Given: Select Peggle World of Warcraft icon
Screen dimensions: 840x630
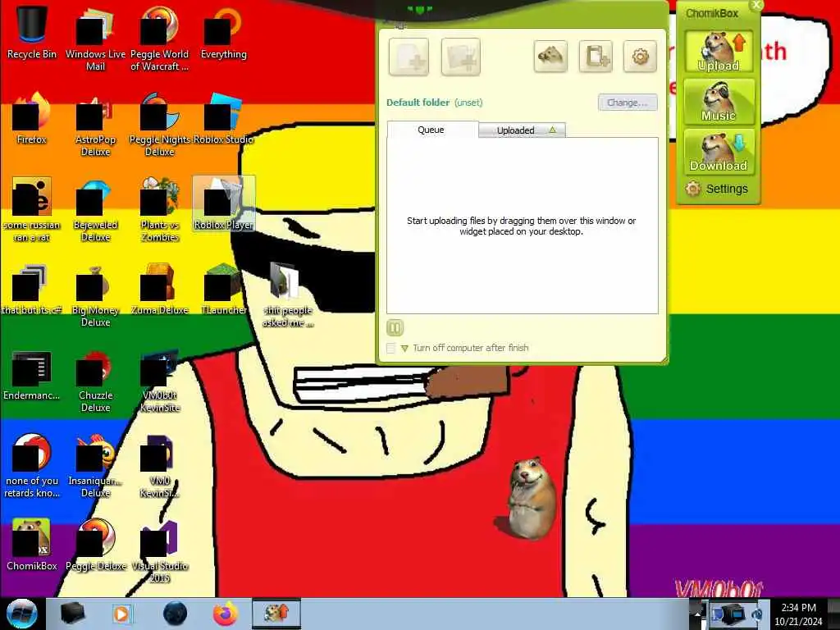Looking at the screenshot, I should (160, 39).
